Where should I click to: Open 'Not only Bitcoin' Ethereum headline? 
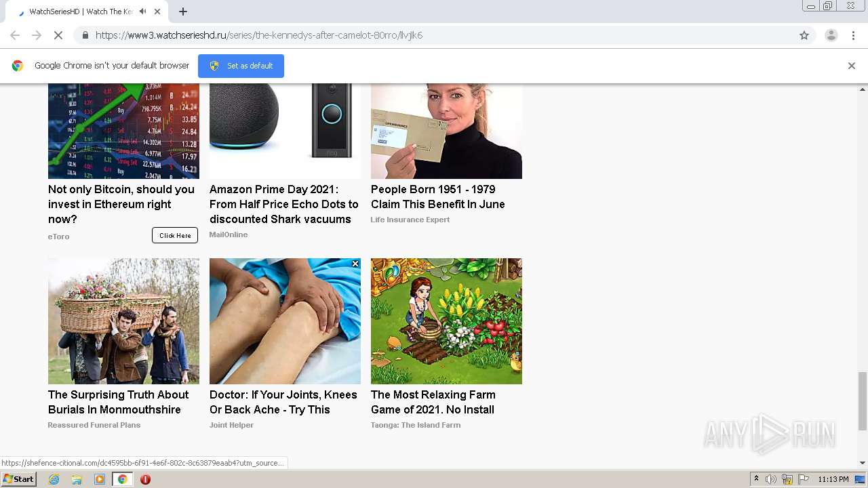[x=121, y=204]
